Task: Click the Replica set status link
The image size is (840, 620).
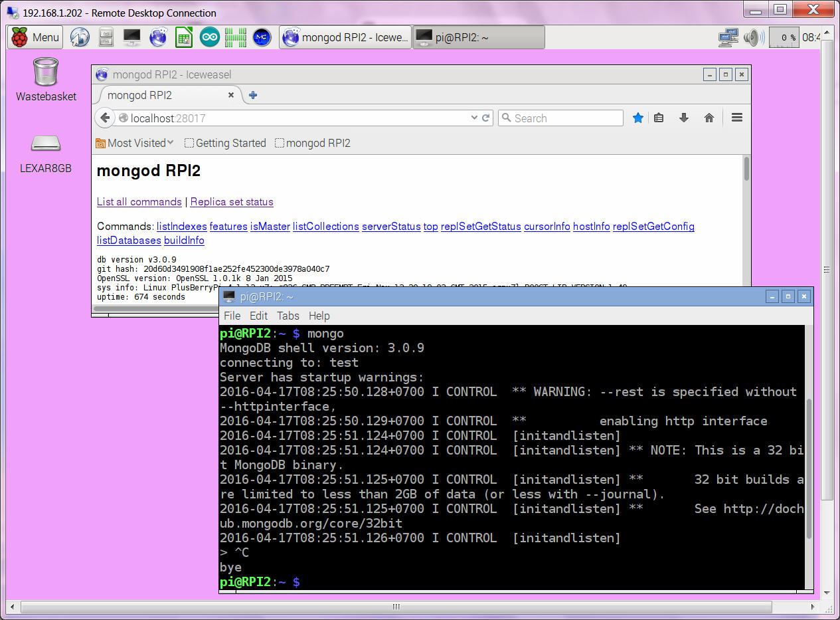Action: click(x=232, y=202)
